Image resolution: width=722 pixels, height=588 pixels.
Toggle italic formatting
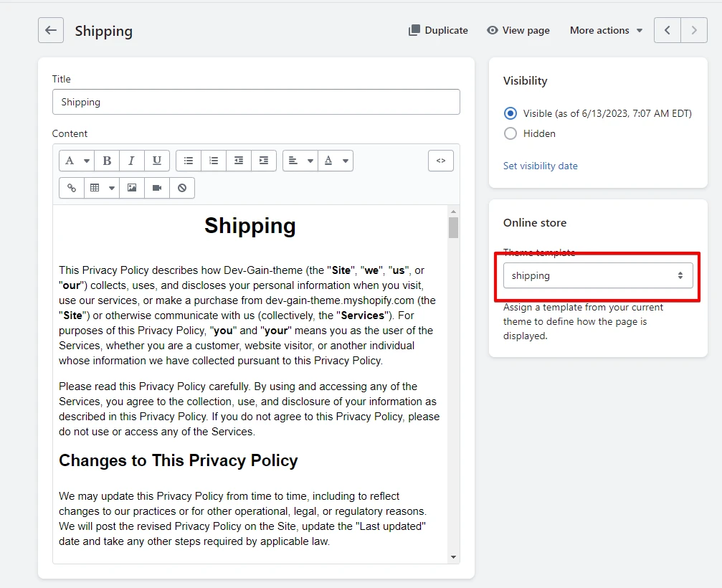tap(132, 161)
